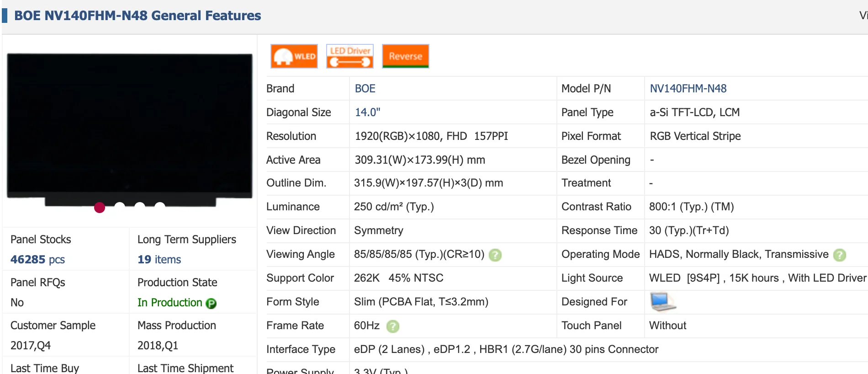
Task: Click the Reverse badge icon
Action: (x=406, y=56)
